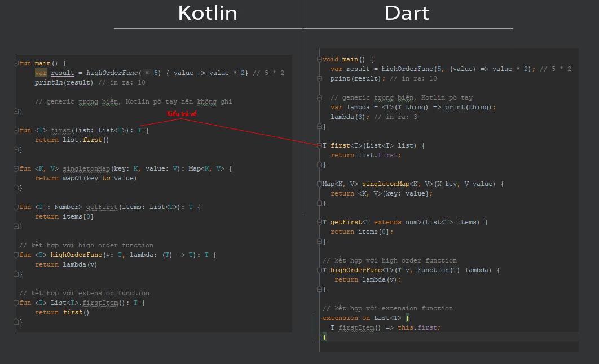This screenshot has width=599, height=364.
Task: Click 'highOrderFunc(5,' call in Dart main
Action: click(412, 69)
